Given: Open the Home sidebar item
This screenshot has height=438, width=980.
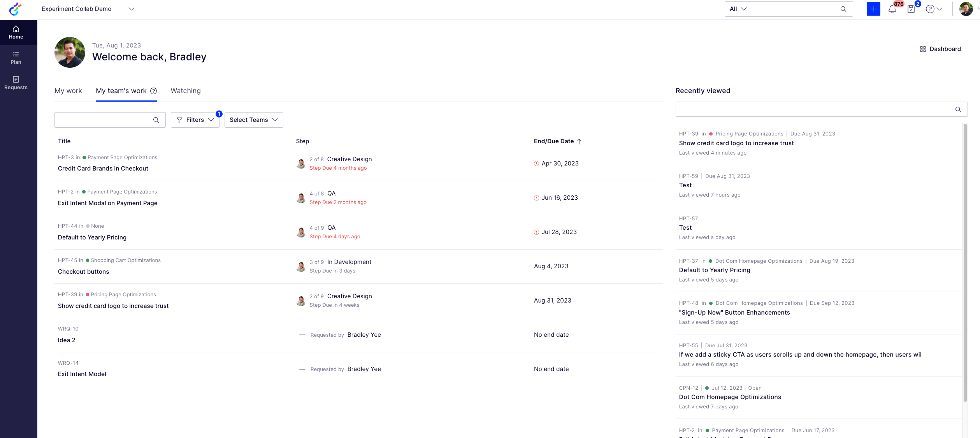Looking at the screenshot, I should 16,32.
